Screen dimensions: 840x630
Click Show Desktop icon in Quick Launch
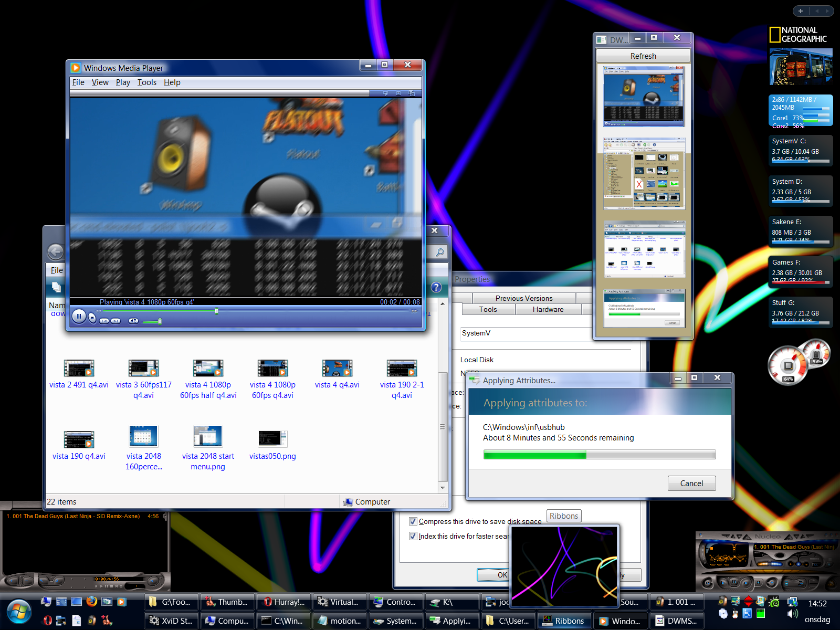[x=77, y=602]
